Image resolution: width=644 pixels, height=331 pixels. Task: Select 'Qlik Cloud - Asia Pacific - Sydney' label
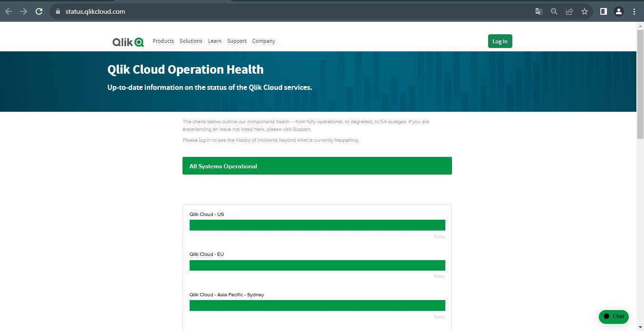click(x=227, y=295)
